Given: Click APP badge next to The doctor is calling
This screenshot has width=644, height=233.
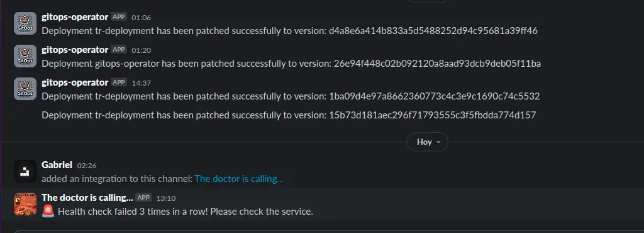Looking at the screenshot, I should tap(143, 198).
